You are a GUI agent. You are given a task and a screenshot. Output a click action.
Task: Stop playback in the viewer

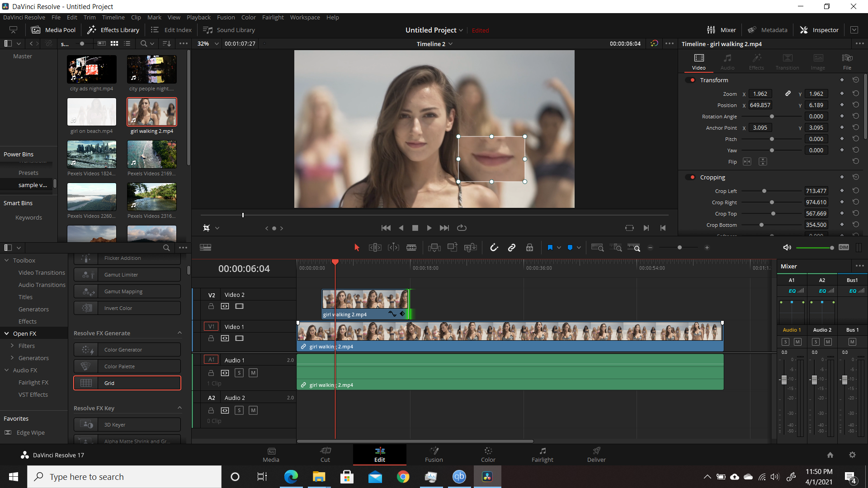coord(415,228)
